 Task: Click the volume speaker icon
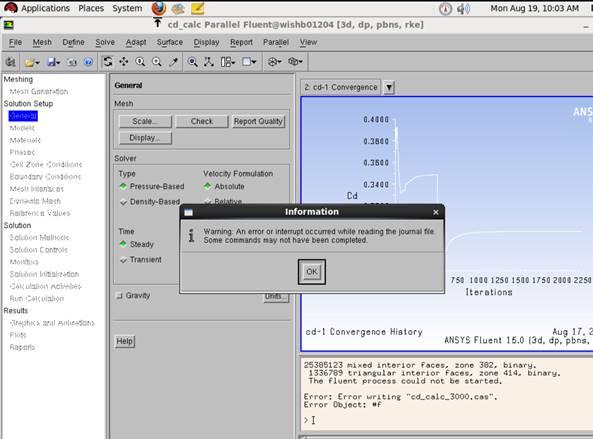click(x=463, y=9)
